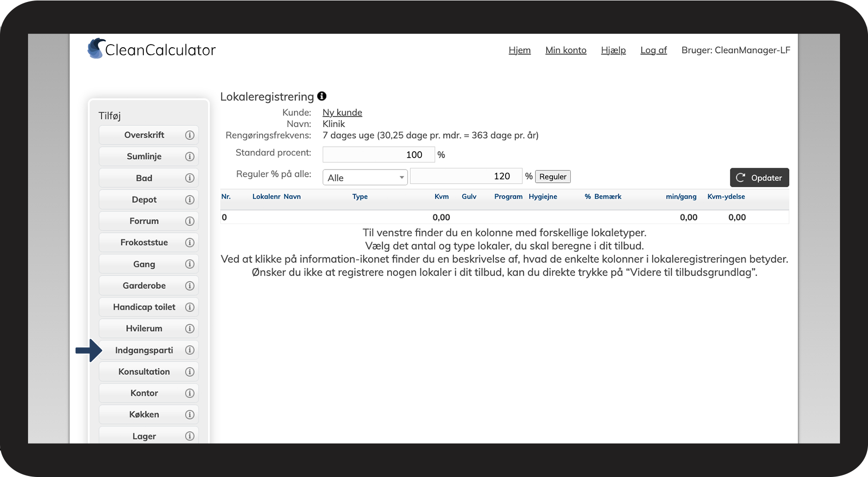Viewport: 868px width, 477px height.
Task: Open info icon beside Sumlinje
Action: (190, 156)
